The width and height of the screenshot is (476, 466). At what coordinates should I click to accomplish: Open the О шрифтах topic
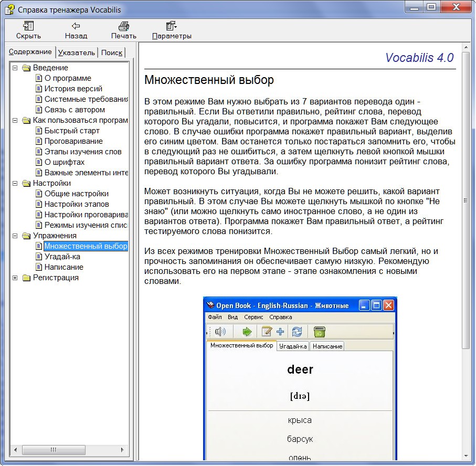(x=65, y=162)
